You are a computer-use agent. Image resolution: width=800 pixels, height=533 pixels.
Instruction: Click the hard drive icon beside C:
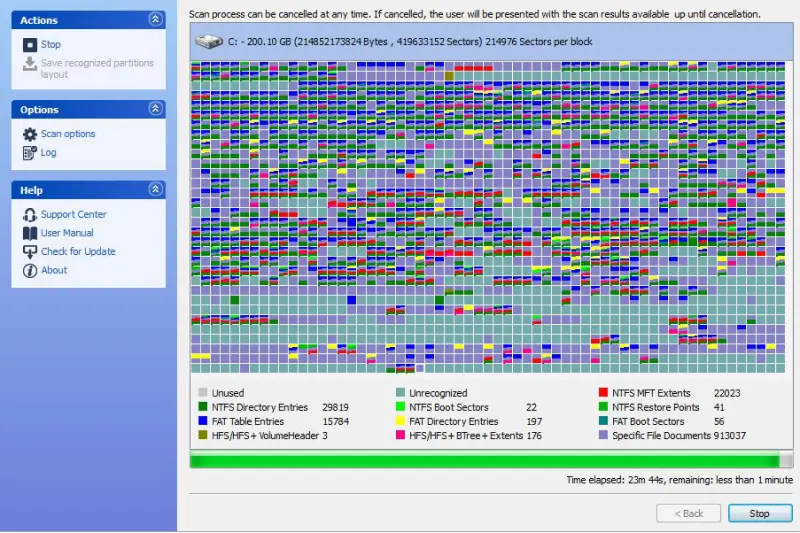click(209, 42)
